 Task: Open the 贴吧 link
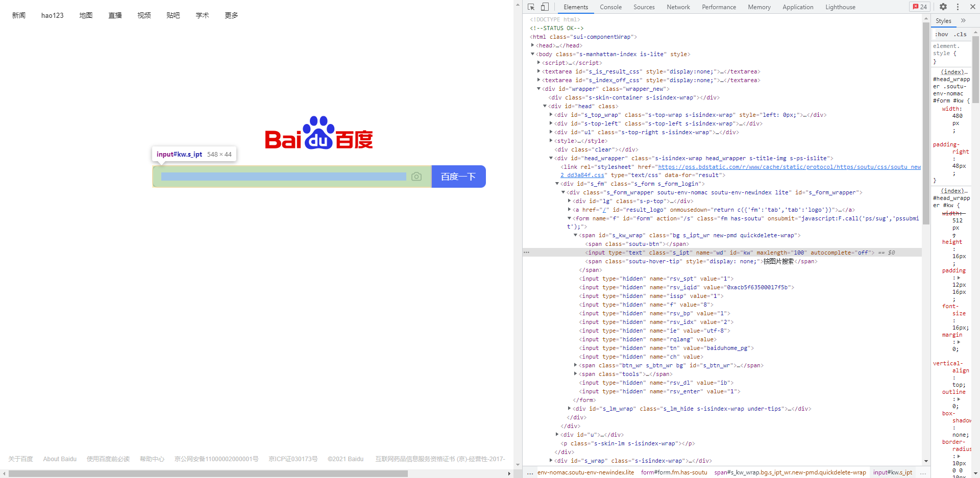click(x=174, y=15)
